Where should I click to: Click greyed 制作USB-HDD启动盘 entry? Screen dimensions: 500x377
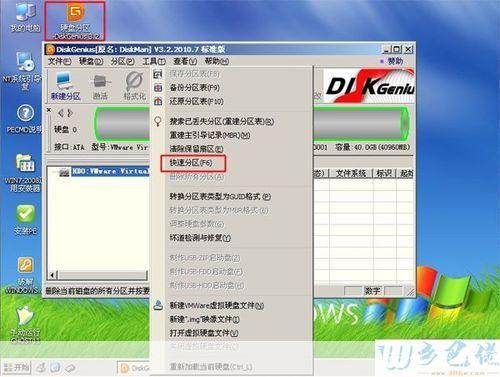[x=207, y=285]
